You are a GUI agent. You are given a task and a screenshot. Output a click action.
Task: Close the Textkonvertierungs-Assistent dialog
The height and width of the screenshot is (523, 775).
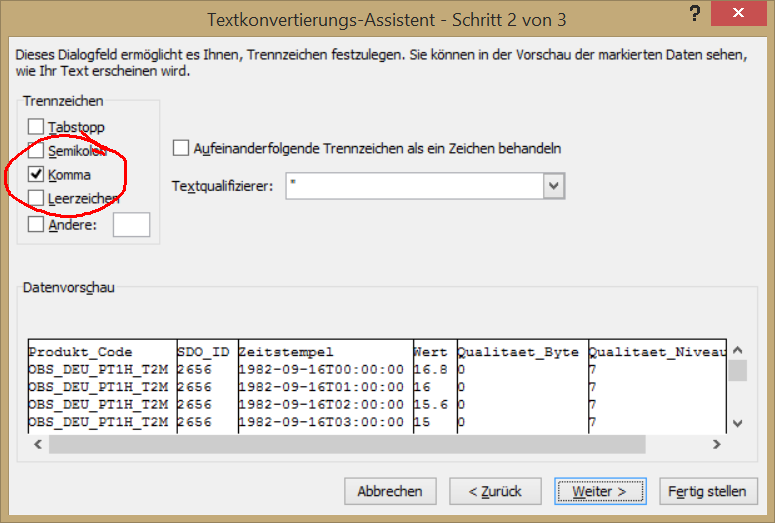pos(738,13)
